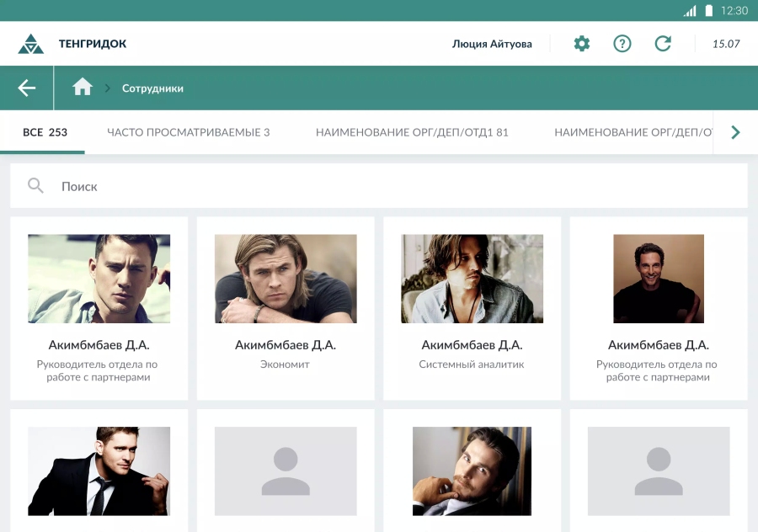Show more tabs with right chevron
The width and height of the screenshot is (758, 532).
735,132
